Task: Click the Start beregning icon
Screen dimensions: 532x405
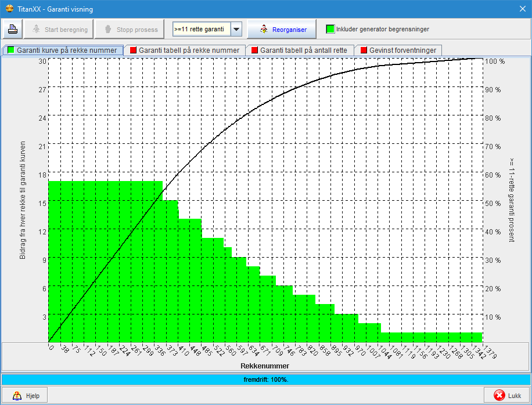Action: click(37, 29)
